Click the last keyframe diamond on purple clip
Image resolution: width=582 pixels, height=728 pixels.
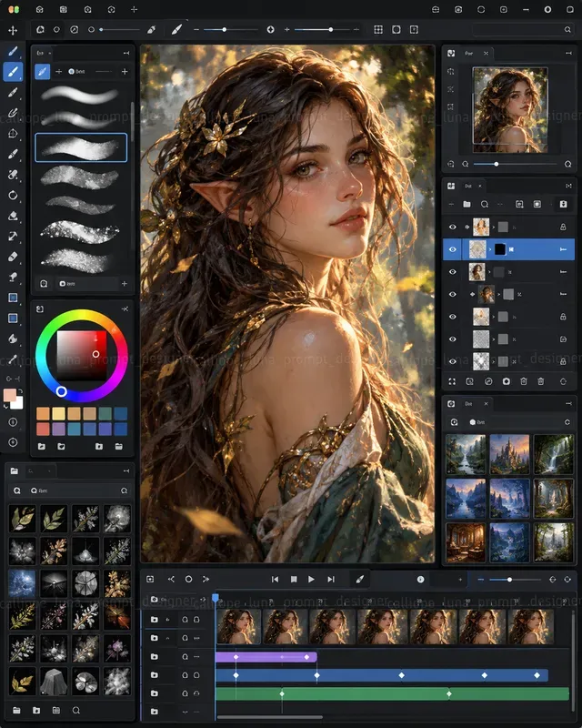pyautogui.click(x=306, y=657)
